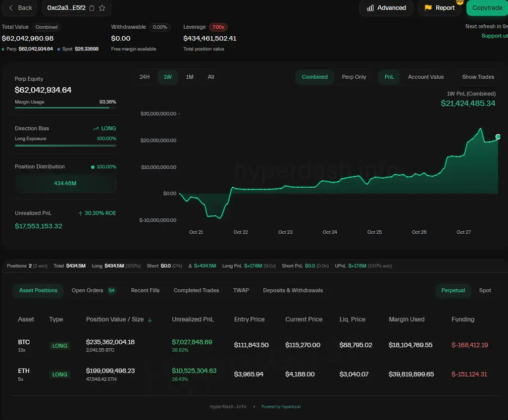Click the copy address icon
The width and height of the screenshot is (508, 420).
coord(92,8)
